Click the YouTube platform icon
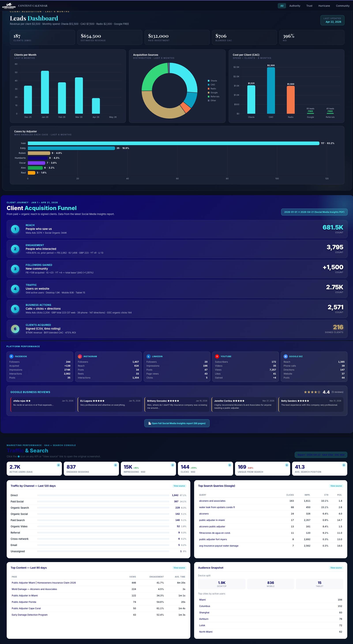353x644 pixels. pos(217,357)
